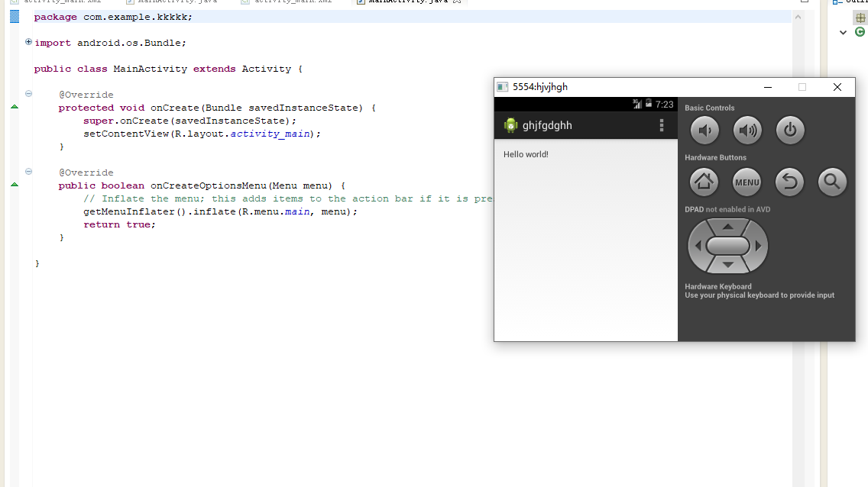Minimize the 5554:hjvjhgh emulator window
Screen dimensions: 868x487
[x=768, y=87]
